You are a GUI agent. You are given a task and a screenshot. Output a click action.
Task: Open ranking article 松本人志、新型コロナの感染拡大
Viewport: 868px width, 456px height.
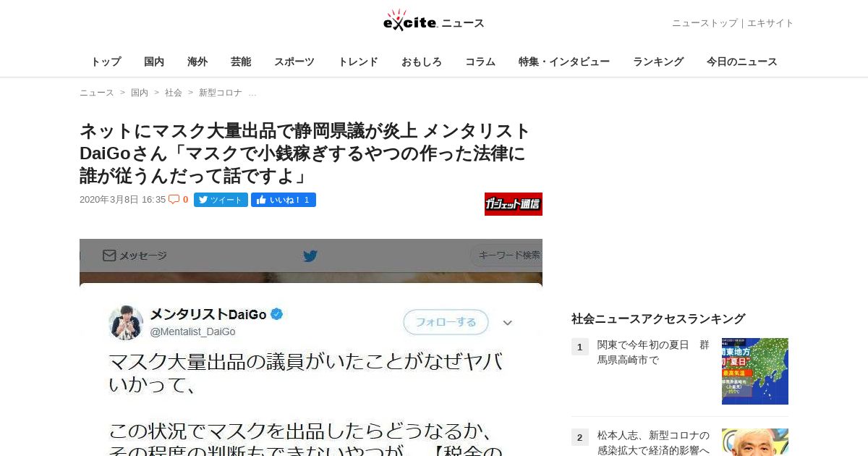coord(653,442)
